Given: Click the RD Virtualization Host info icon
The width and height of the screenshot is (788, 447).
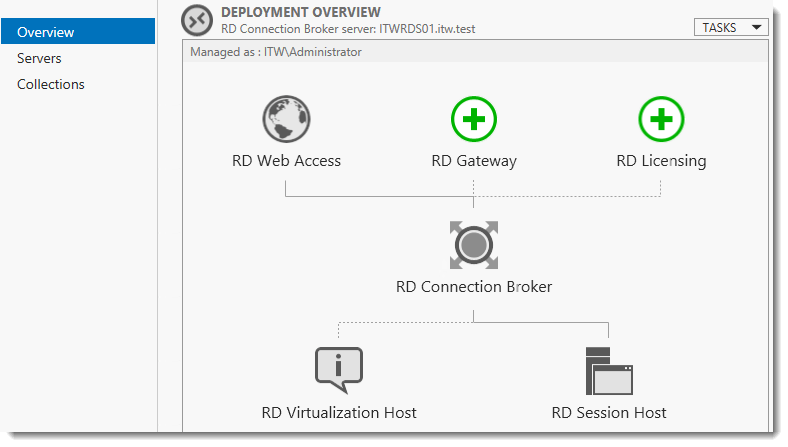Looking at the screenshot, I should pos(339,370).
